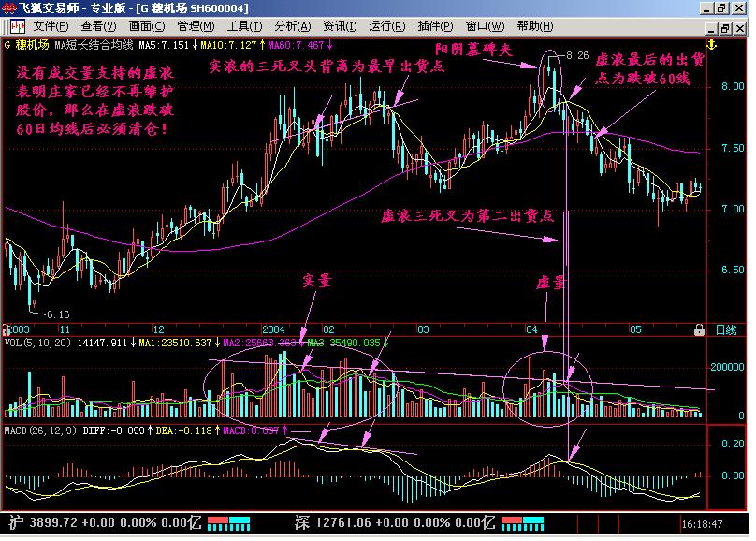Click the 8.26 high price marker

(577, 55)
